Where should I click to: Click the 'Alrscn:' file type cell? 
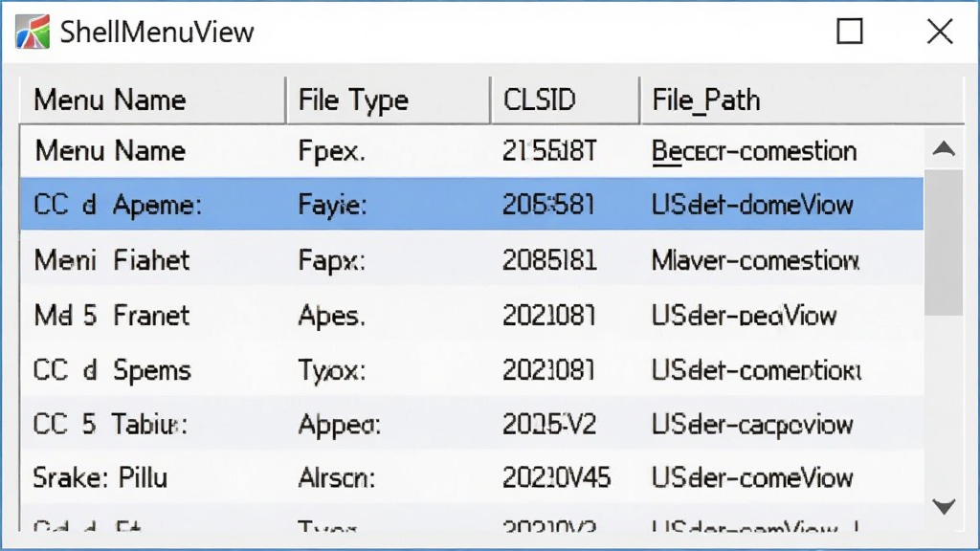337,478
